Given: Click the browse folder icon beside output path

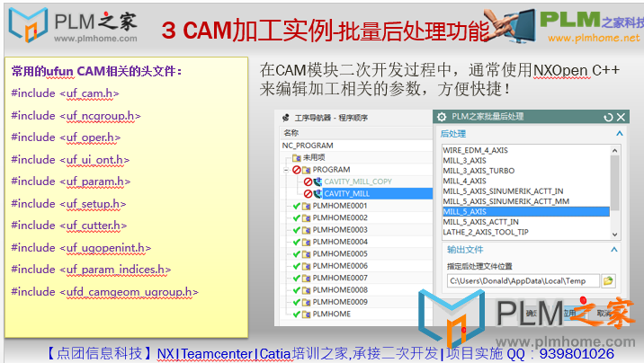Looking at the screenshot, I should (x=608, y=281).
